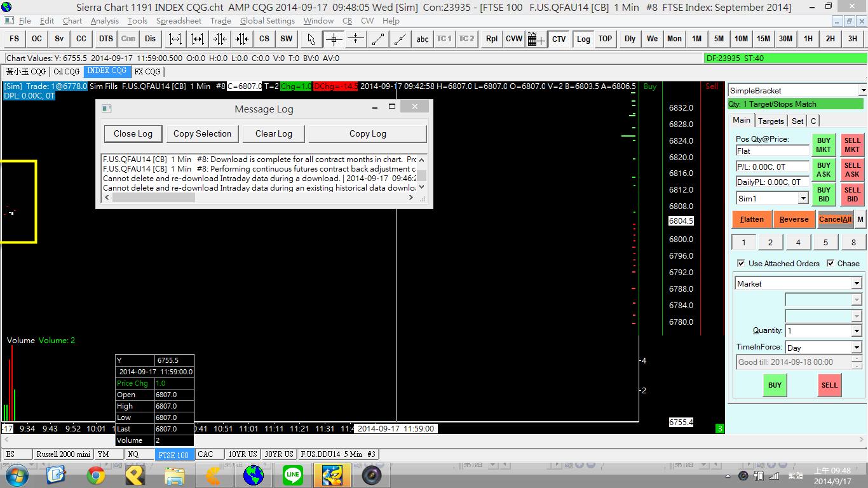Toggle the Log toolbar button
Image resolution: width=868 pixels, height=488 pixels.
tap(583, 39)
